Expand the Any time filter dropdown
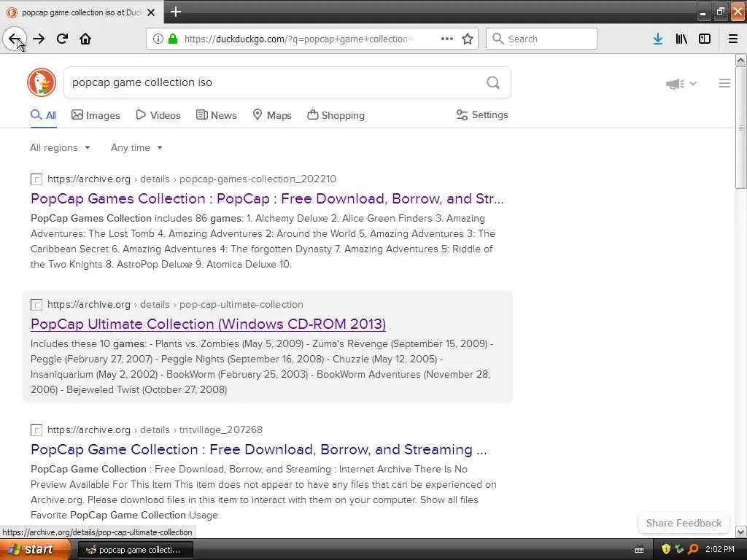The width and height of the screenshot is (747, 560). [x=136, y=147]
